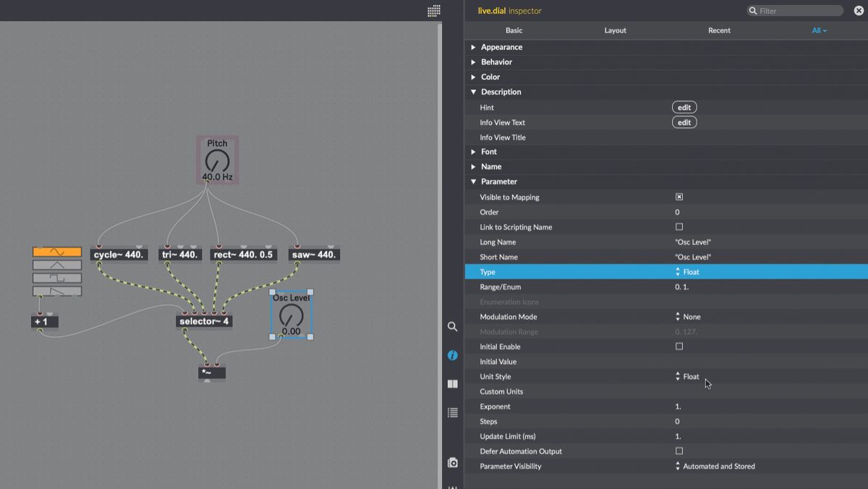The image size is (868, 489).
Task: Enable the Initial Enable checkbox
Action: [x=679, y=346]
